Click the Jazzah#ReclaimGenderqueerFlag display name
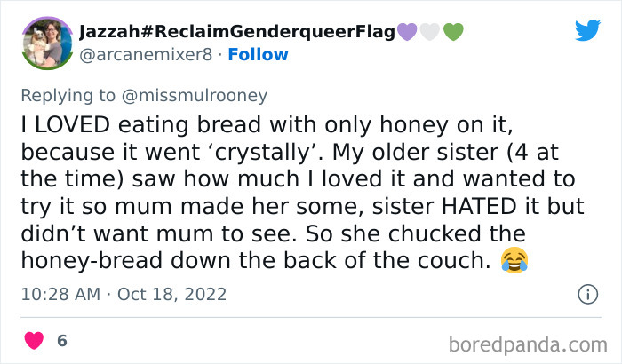The width and height of the screenshot is (622, 364). click(x=224, y=31)
